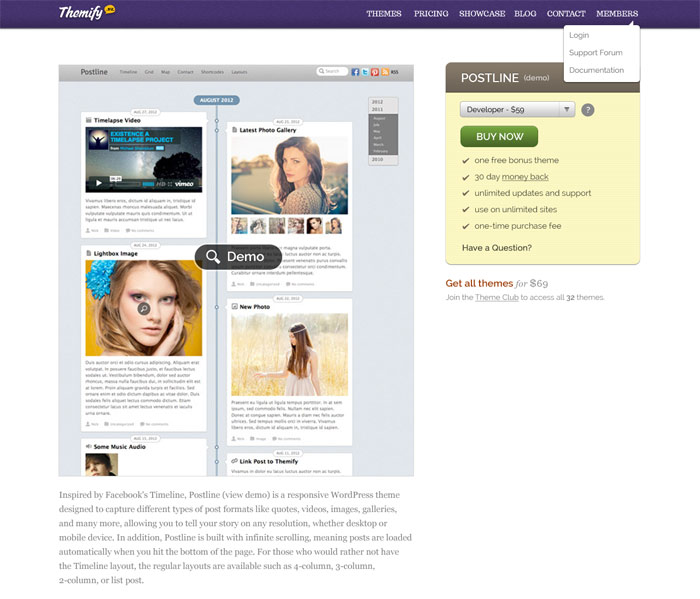This screenshot has width=700, height=599.
Task: Play the Timelapse Video in preview
Action: [98, 183]
